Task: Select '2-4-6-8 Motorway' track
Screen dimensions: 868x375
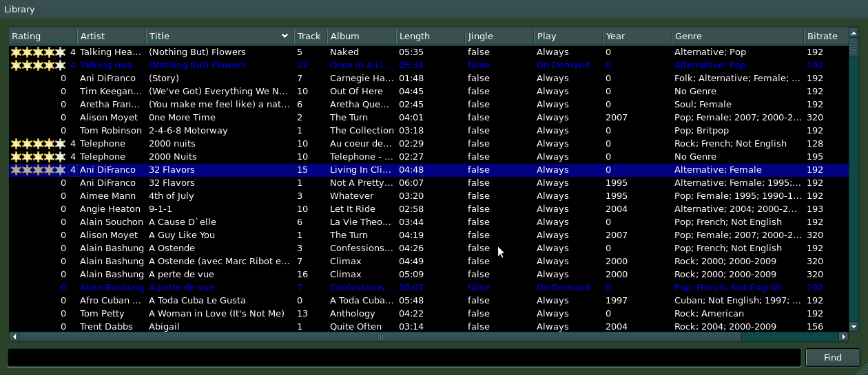Action: 188,131
